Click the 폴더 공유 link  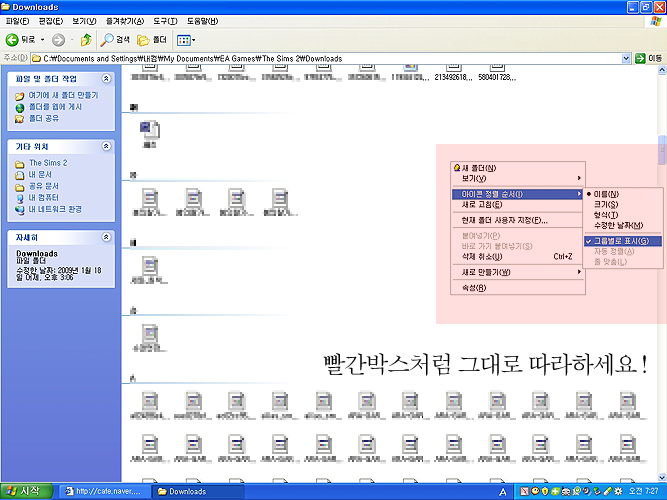[x=44, y=119]
